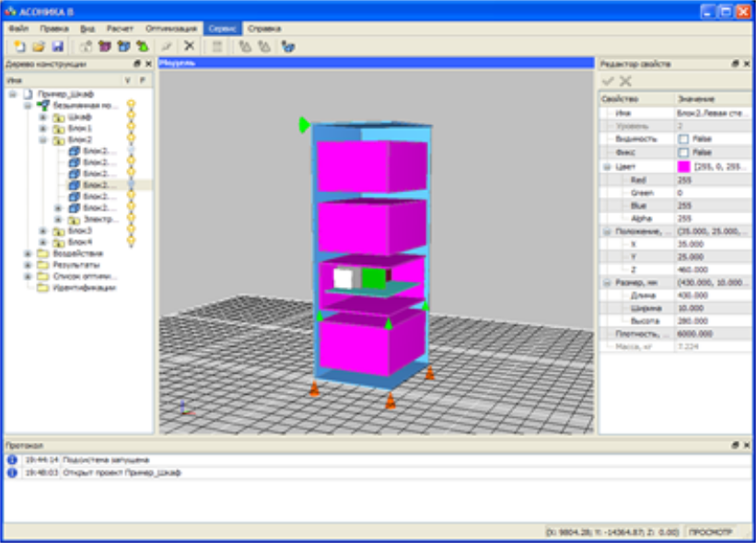Click the Save floppy disk icon
The width and height of the screenshot is (756, 543).
click(57, 46)
